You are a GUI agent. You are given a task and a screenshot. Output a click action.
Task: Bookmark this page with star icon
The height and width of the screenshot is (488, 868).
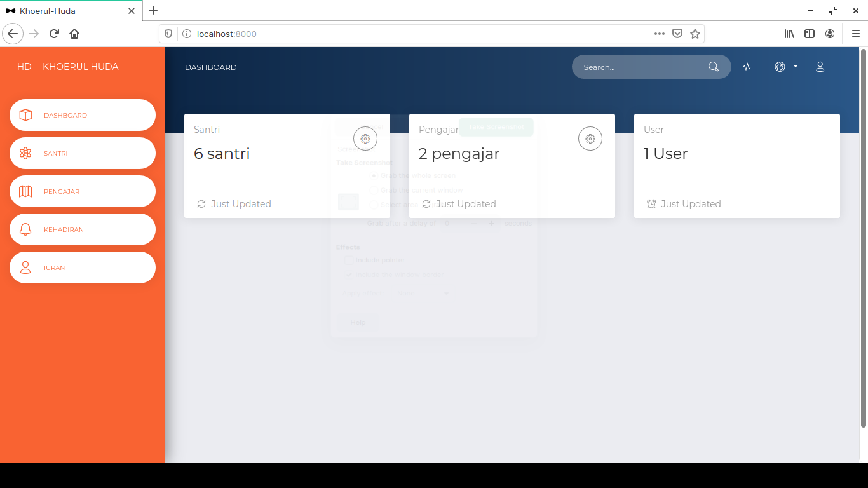coord(695,34)
